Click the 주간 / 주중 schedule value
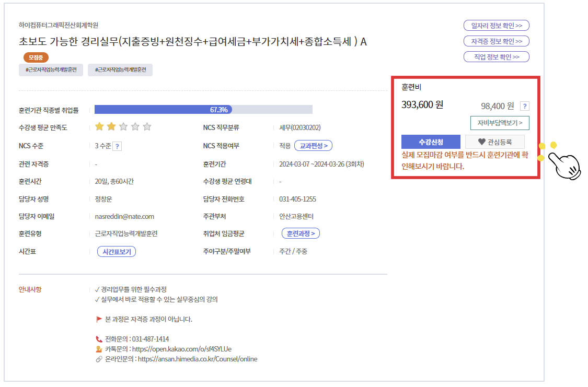 293,251
